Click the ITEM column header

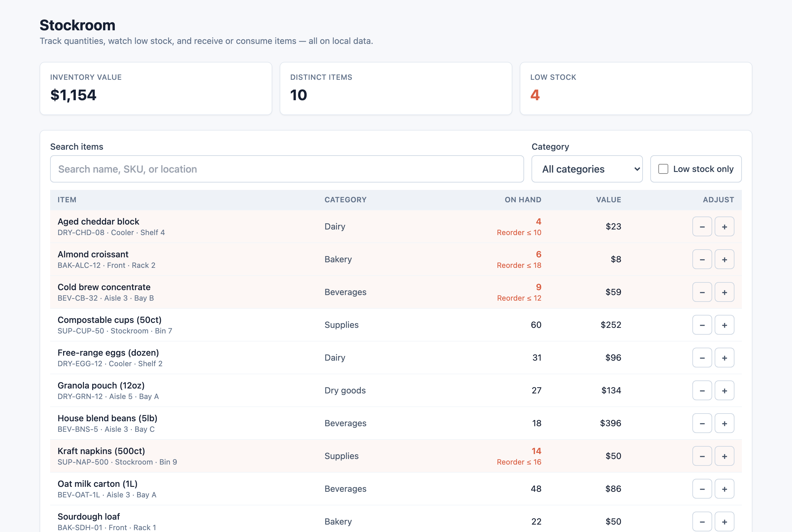pos(67,200)
